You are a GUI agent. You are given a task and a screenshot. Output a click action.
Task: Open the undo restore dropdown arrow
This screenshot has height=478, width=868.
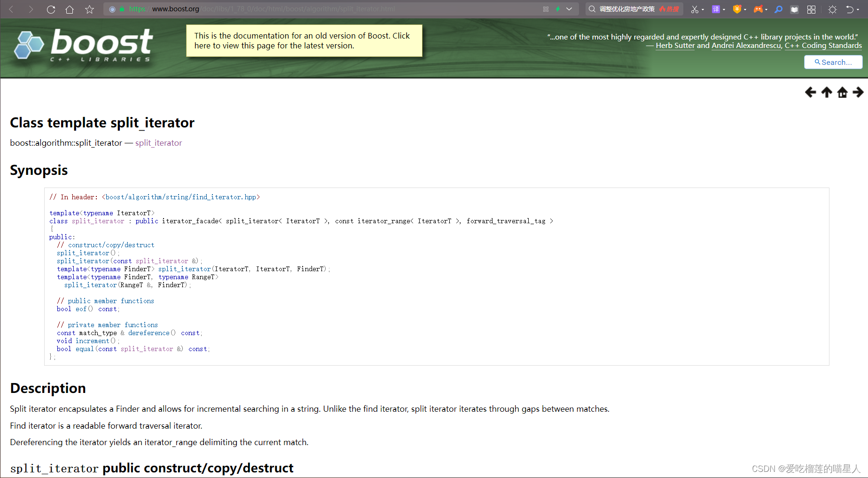coord(858,9)
